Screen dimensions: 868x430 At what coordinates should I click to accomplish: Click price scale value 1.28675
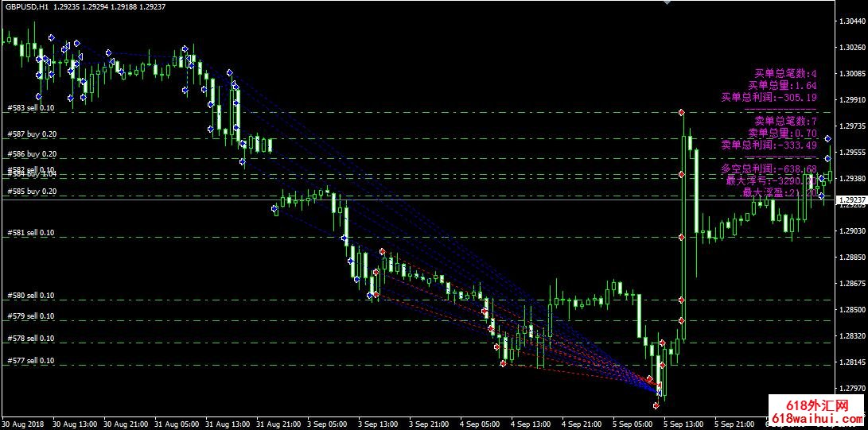[853, 283]
